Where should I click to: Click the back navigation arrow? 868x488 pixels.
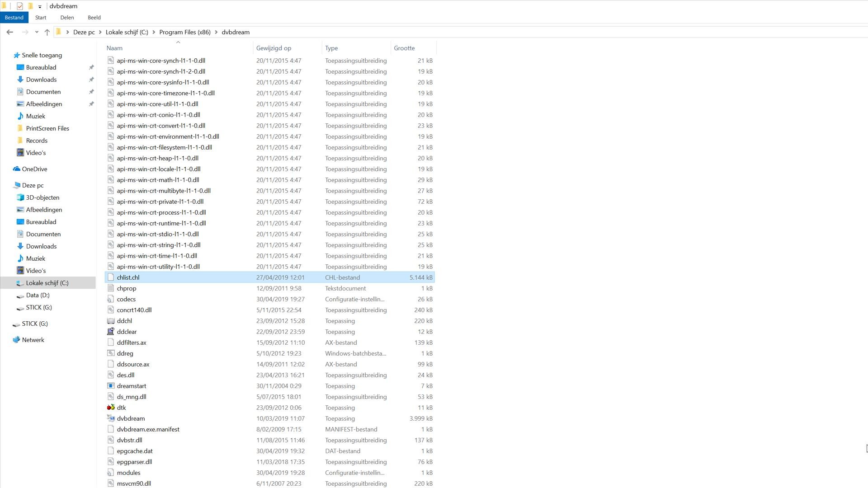click(9, 32)
